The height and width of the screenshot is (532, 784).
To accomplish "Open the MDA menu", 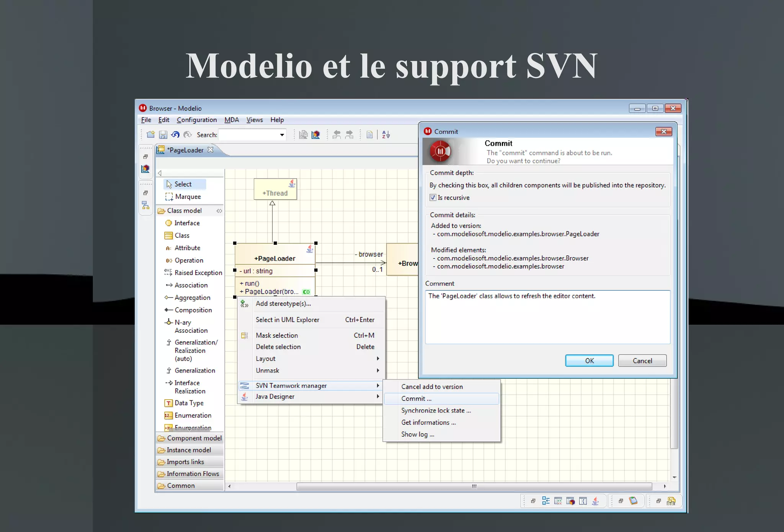I will tap(232, 120).
